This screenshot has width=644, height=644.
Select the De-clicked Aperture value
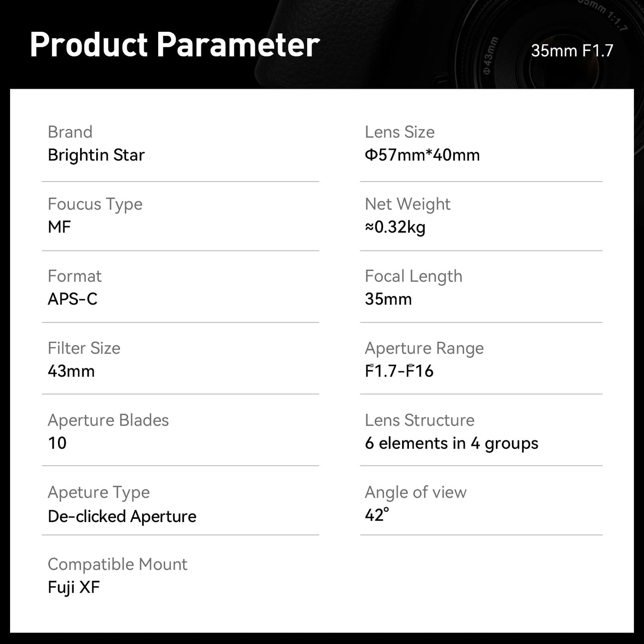(x=122, y=517)
